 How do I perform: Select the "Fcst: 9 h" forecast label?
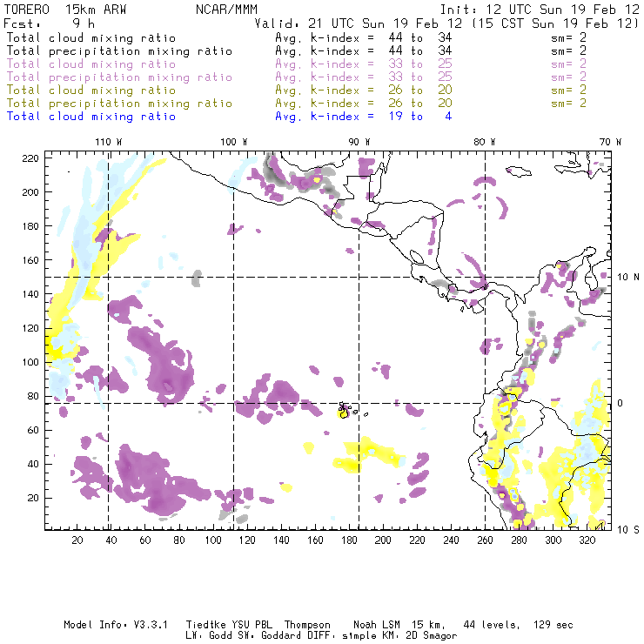tap(49, 23)
